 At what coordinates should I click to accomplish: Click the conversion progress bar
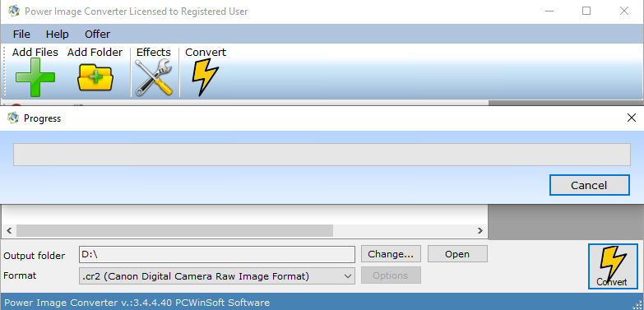[322, 155]
